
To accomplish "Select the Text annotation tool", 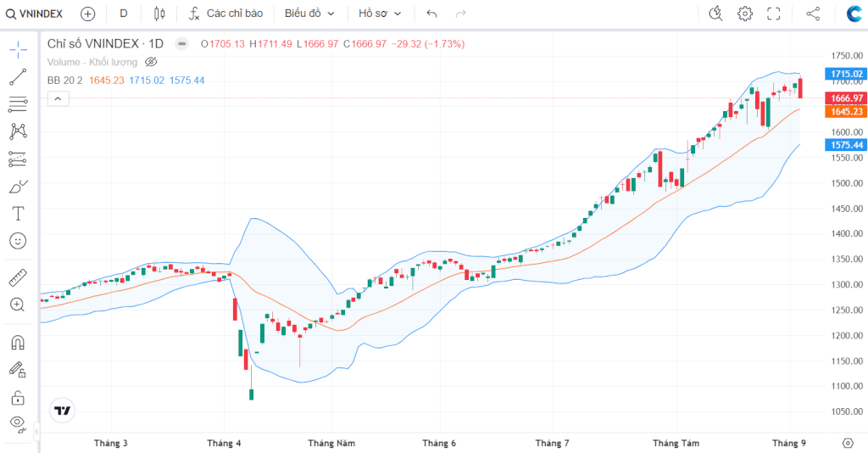I will tap(18, 214).
